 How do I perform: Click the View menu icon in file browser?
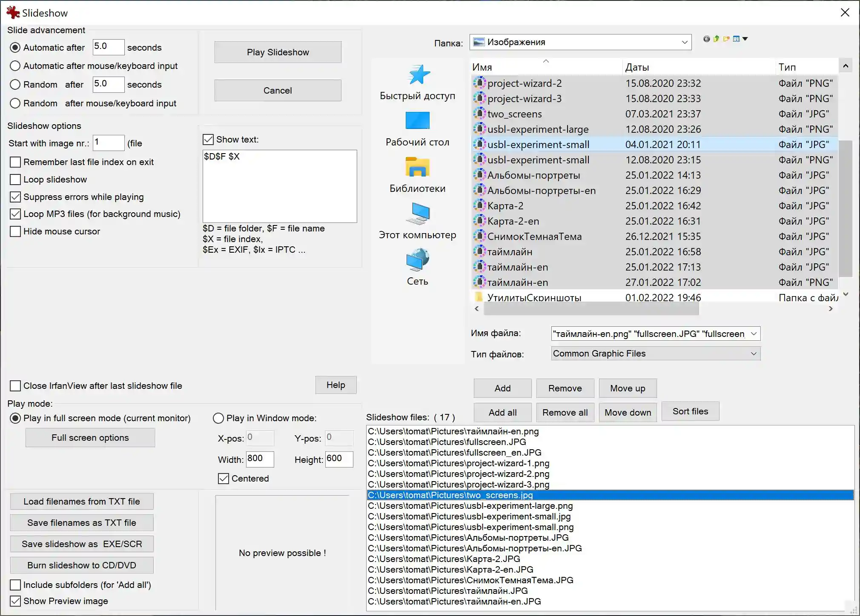coord(737,39)
